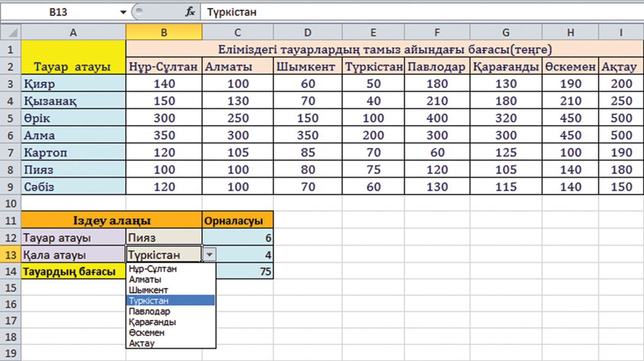644x361 pixels.
Task: Select the Шымкент column heading in row 2
Action: tap(308, 66)
